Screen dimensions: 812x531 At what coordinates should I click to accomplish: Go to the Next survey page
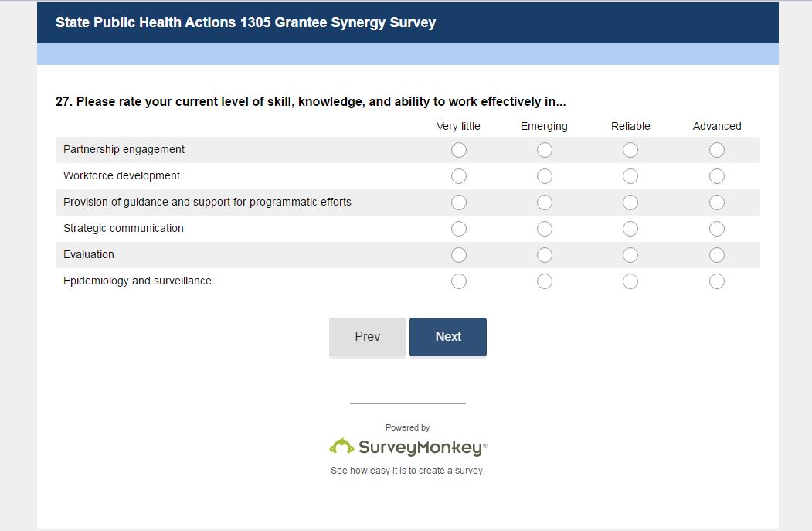(x=448, y=337)
